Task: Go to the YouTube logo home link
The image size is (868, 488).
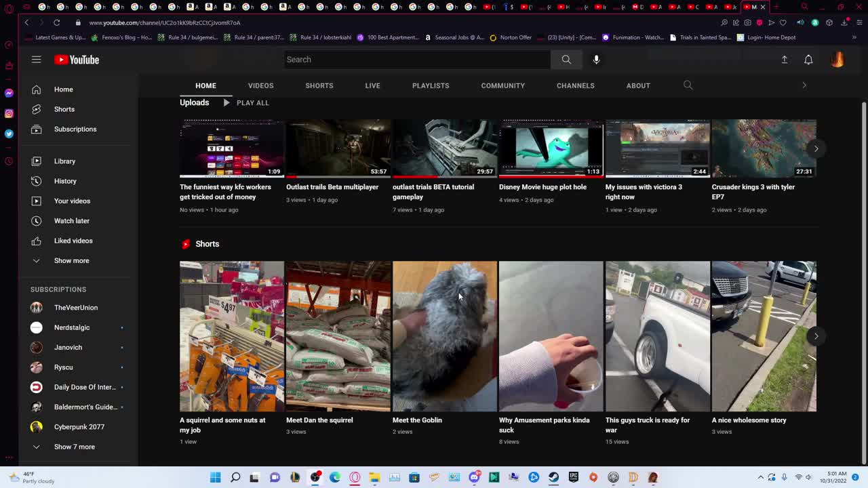Action: point(77,60)
